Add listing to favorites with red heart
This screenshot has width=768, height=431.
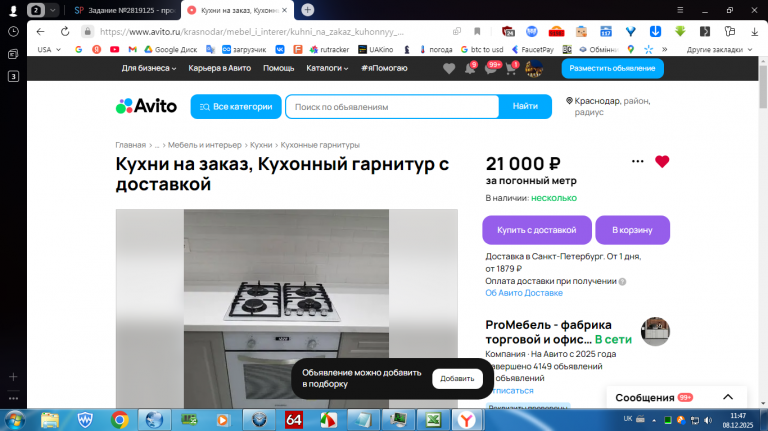[x=662, y=162]
